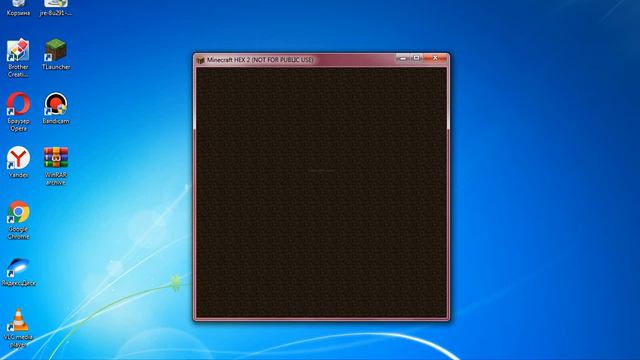Open the Brother Creati... desktop shortcut
The image size is (640, 360).
[x=18, y=58]
